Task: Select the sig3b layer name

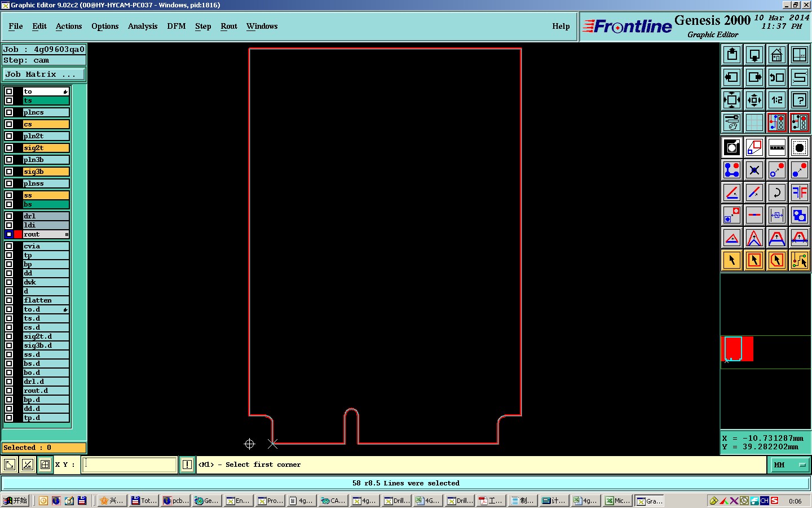Action: [x=46, y=172]
